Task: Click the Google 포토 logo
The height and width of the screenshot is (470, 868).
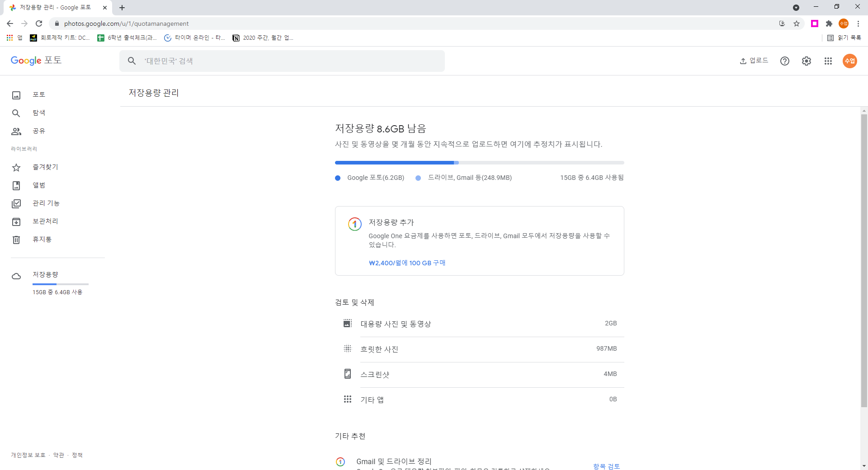Action: (x=36, y=61)
